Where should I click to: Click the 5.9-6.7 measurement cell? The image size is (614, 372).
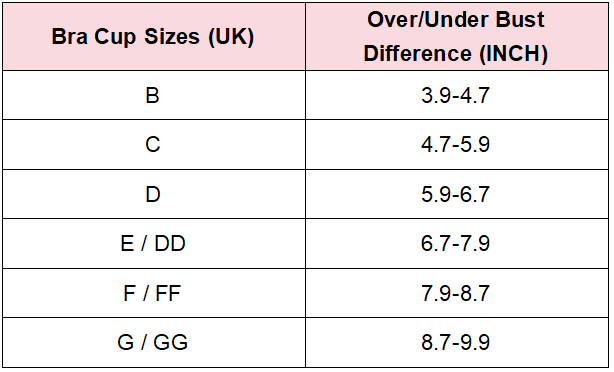(x=457, y=194)
